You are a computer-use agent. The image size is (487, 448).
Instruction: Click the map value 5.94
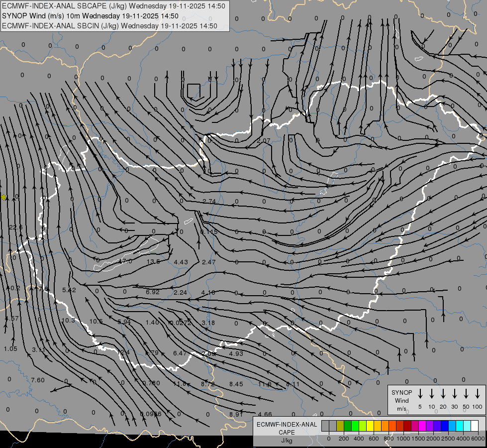(124, 322)
